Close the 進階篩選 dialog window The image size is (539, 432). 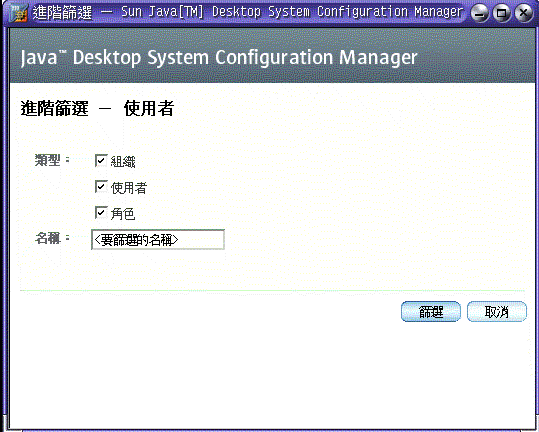coord(524,13)
